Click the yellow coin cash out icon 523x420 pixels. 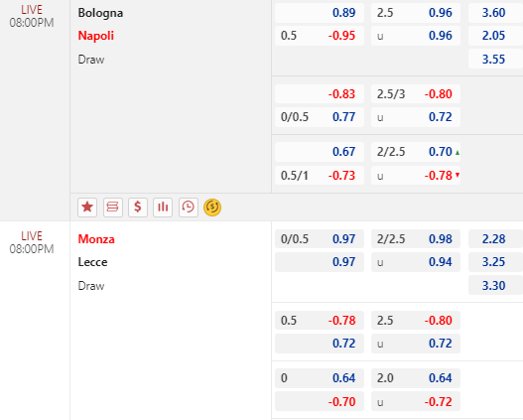click(x=212, y=208)
